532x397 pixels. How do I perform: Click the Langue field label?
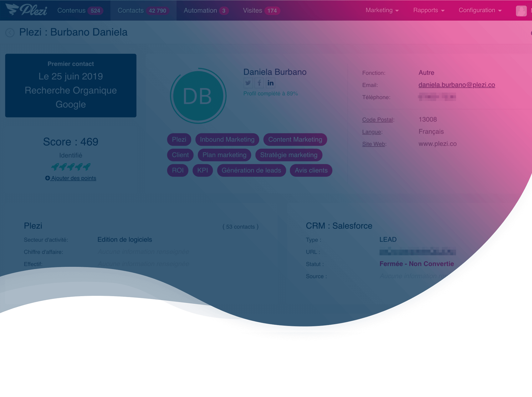(371, 132)
